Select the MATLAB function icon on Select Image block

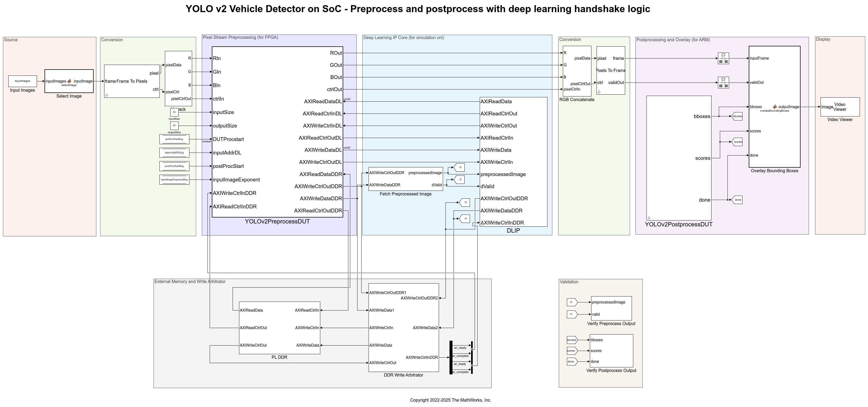click(x=70, y=81)
